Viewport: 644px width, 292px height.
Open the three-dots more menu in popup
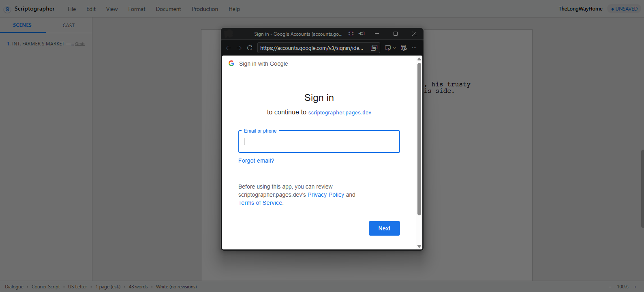[x=414, y=48]
